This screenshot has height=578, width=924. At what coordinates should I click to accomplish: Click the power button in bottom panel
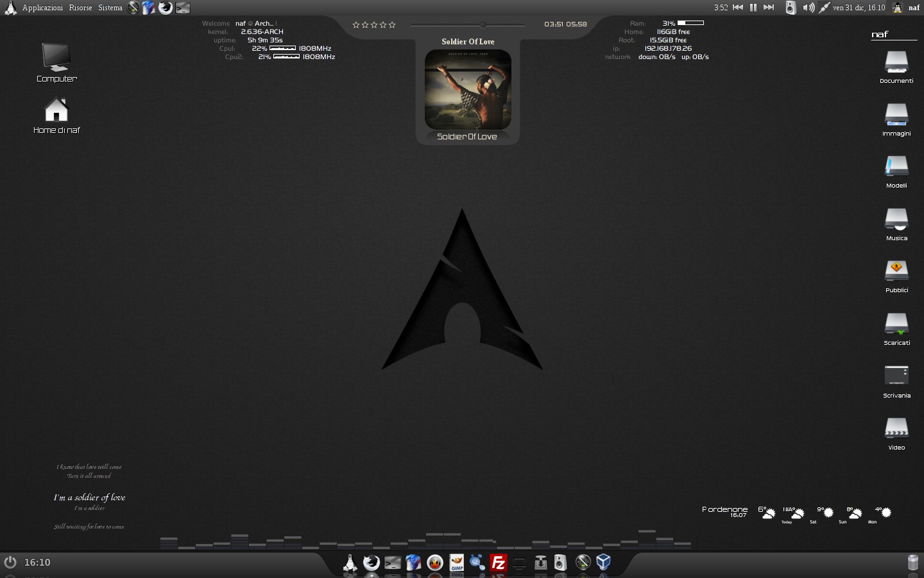coord(10,562)
